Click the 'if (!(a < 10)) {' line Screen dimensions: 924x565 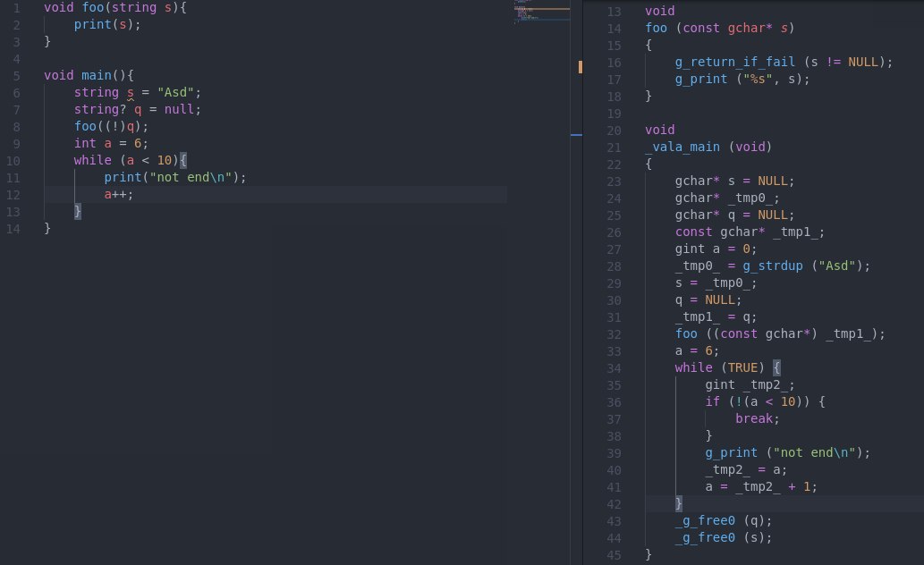(765, 402)
